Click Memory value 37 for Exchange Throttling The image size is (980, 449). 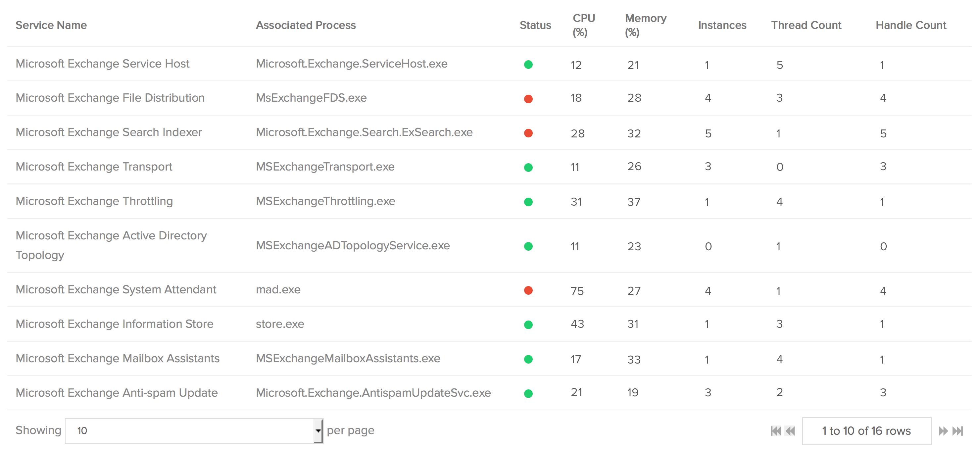point(634,202)
